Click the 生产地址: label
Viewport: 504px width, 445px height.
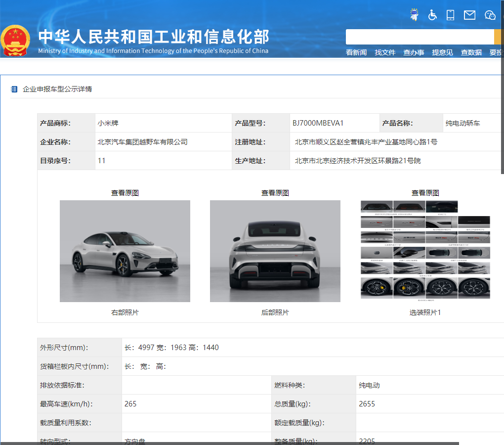250,161
